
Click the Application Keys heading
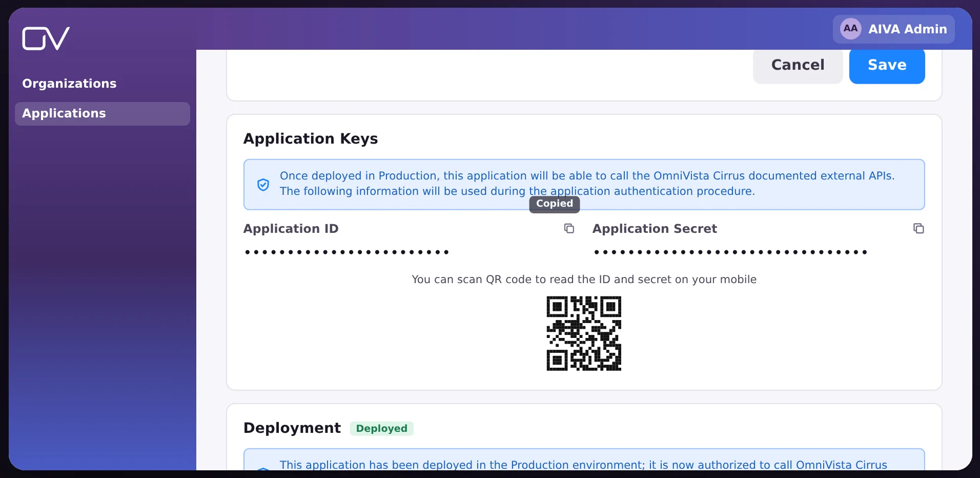(311, 138)
